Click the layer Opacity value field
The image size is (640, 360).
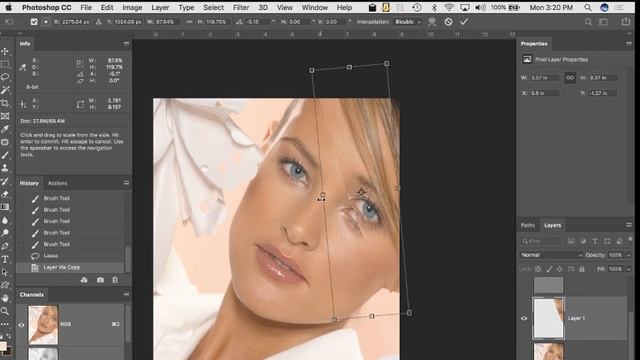[x=616, y=255]
